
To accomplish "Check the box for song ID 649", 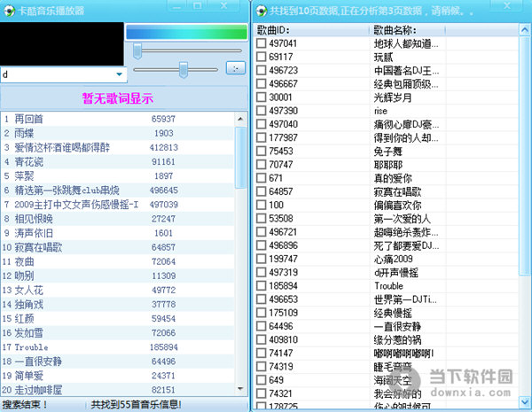I will [x=262, y=380].
